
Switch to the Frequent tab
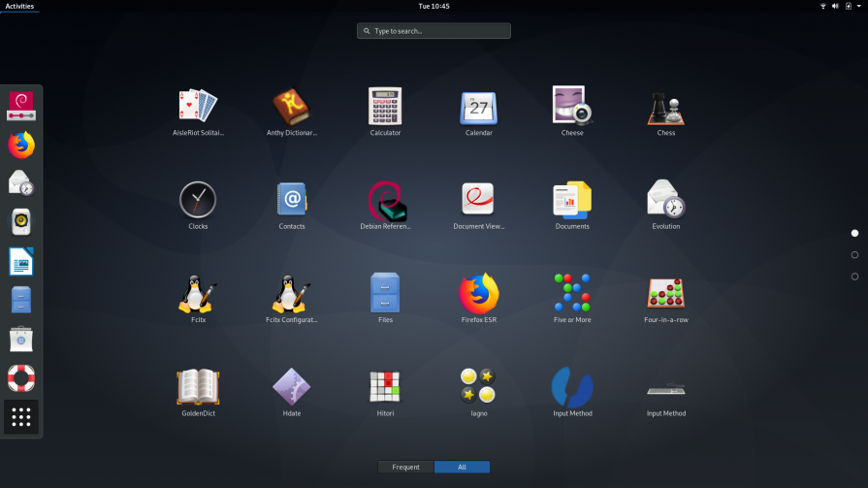pyautogui.click(x=405, y=467)
